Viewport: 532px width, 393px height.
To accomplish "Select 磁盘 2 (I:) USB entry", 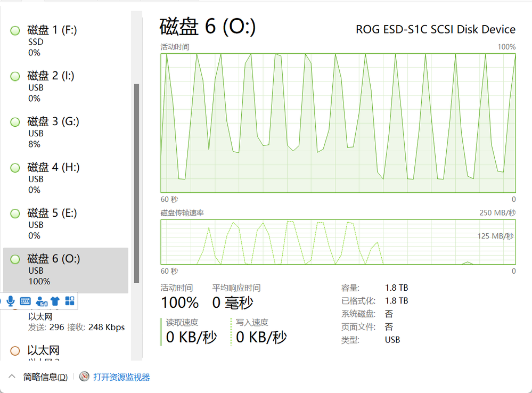I will (x=66, y=87).
